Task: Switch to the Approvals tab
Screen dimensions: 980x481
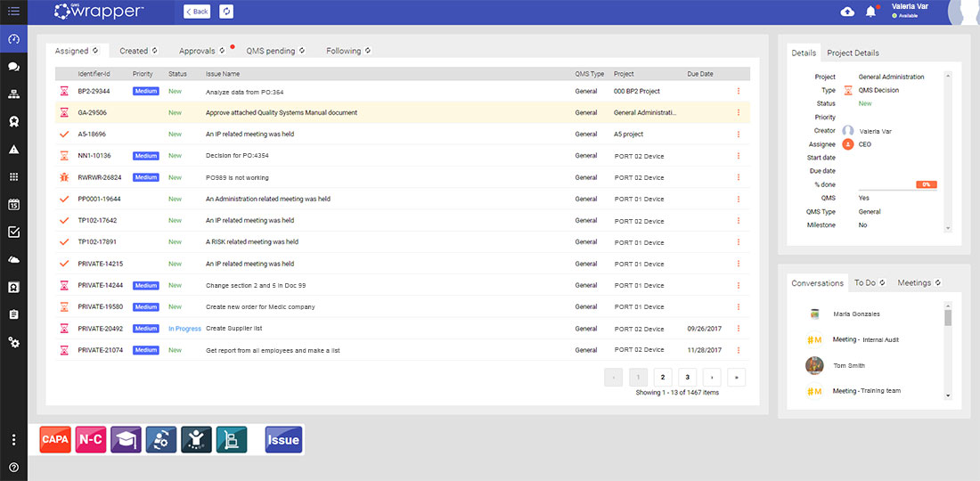Action: pyautogui.click(x=198, y=51)
